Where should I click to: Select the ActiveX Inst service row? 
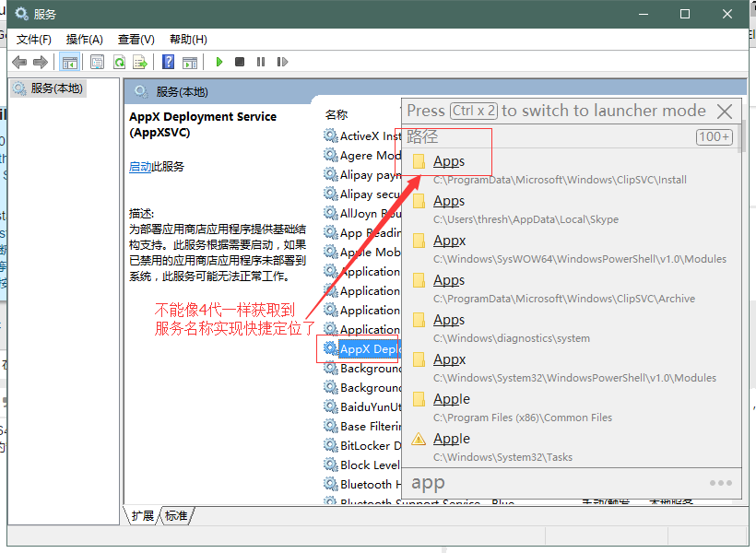(362, 136)
